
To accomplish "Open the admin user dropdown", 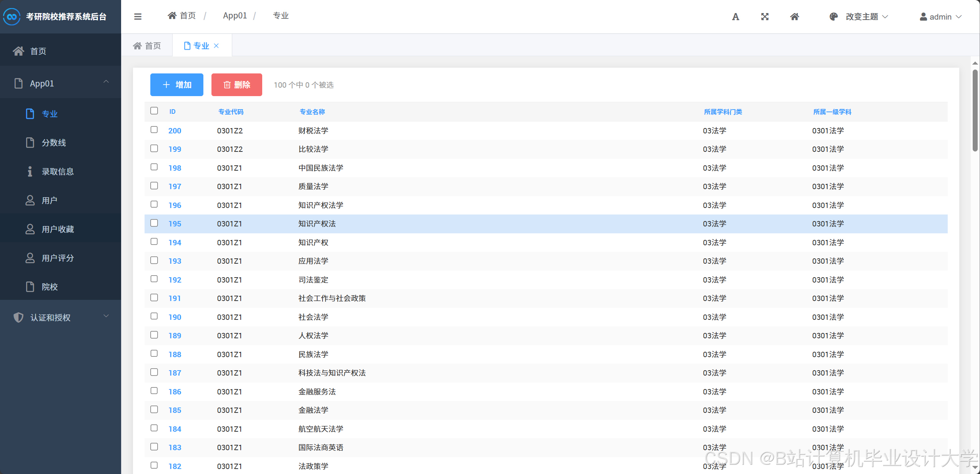I will tap(940, 17).
